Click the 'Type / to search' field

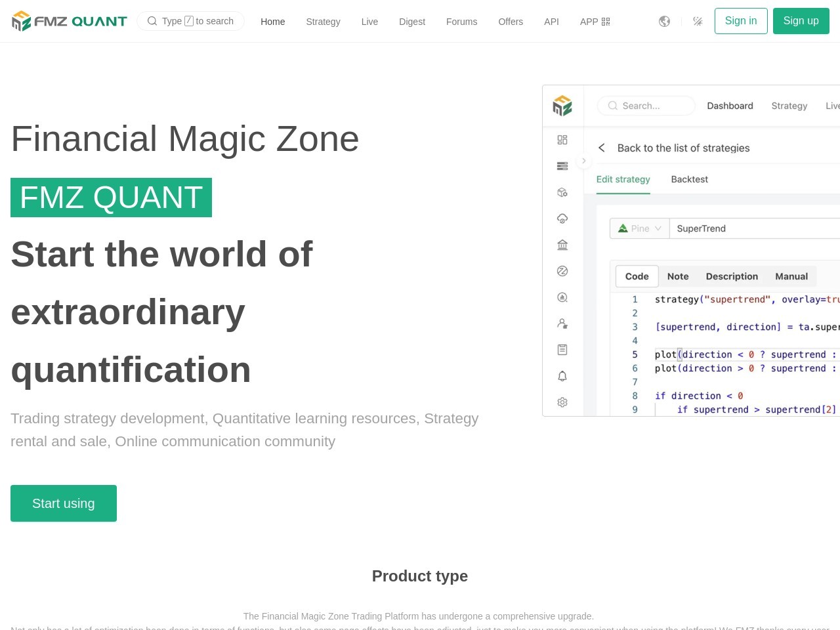point(191,21)
